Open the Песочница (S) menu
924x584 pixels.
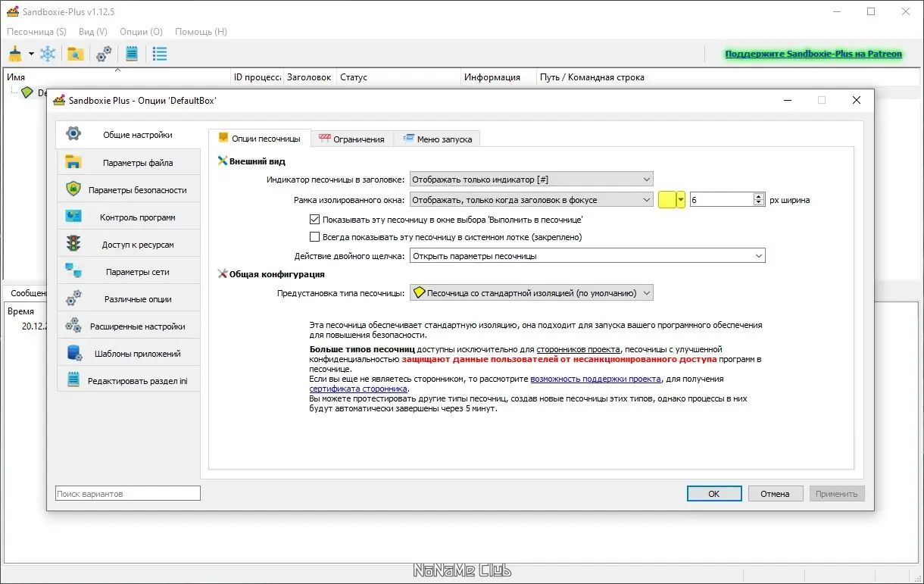[36, 32]
